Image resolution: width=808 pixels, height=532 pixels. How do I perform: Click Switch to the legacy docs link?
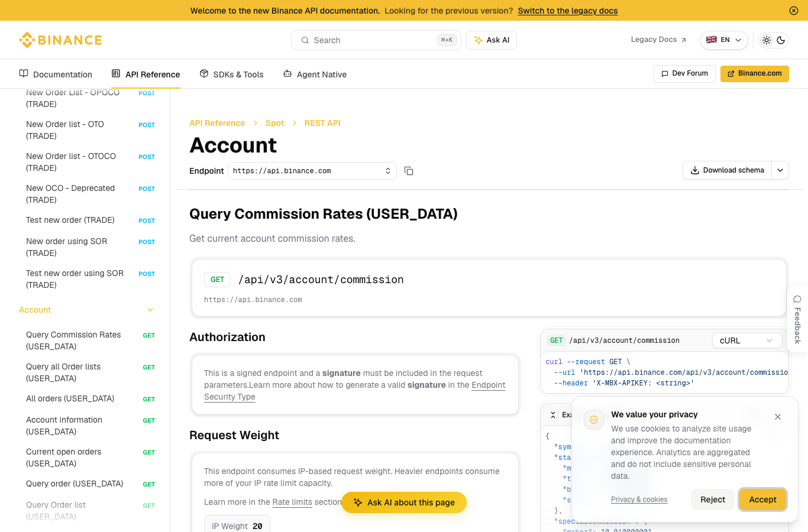pyautogui.click(x=568, y=11)
